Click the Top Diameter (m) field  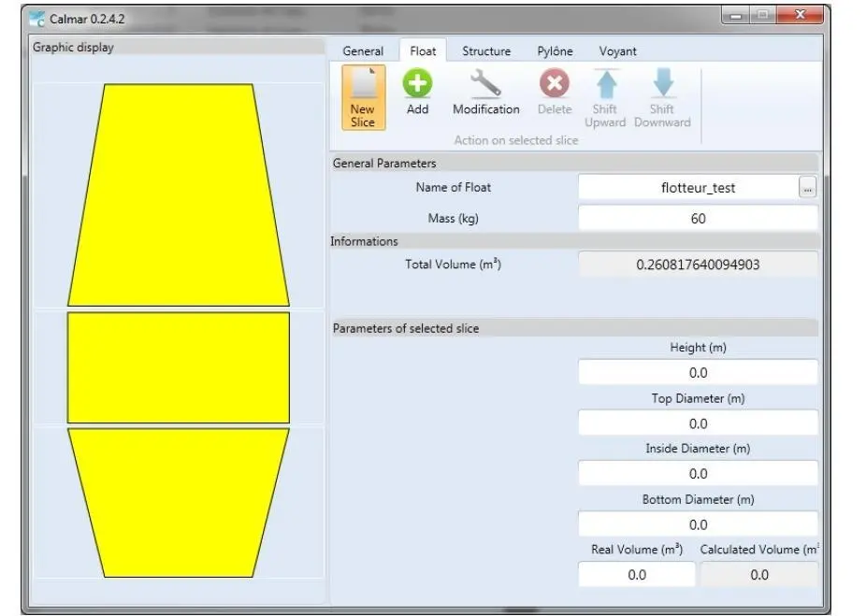[x=698, y=423]
